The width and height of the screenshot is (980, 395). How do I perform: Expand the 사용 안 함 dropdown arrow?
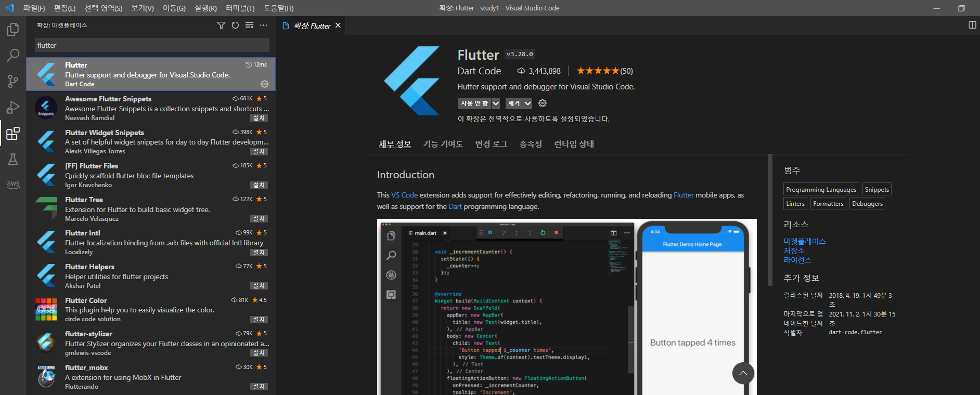click(x=496, y=103)
